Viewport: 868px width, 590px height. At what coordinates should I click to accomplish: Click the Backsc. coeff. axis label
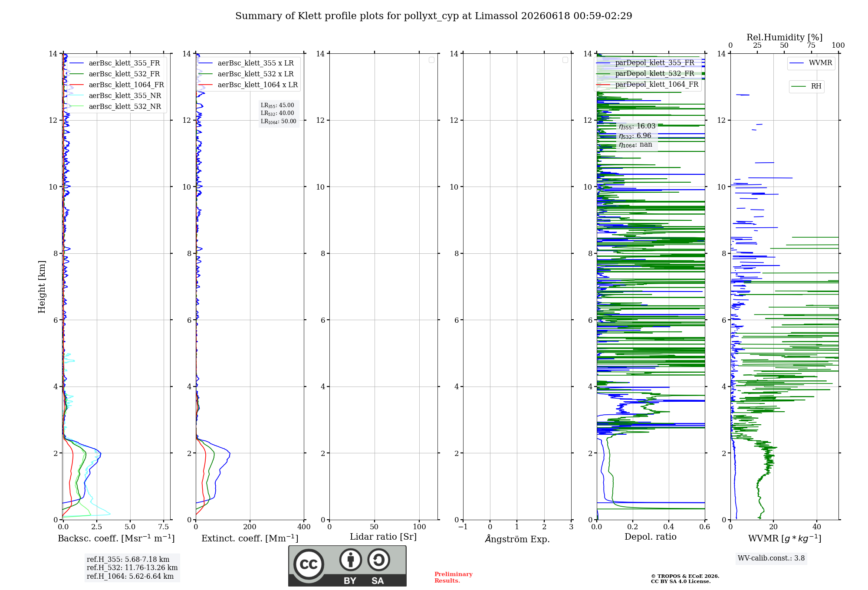[116, 538]
